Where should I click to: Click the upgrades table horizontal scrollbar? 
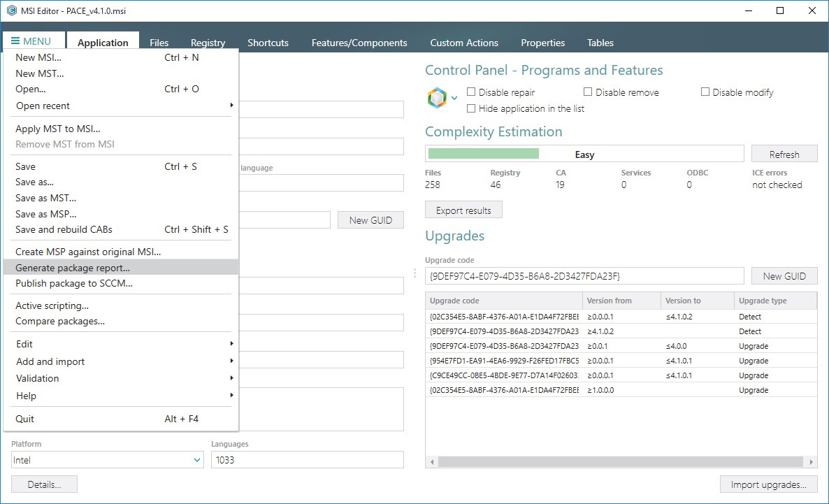point(621,462)
